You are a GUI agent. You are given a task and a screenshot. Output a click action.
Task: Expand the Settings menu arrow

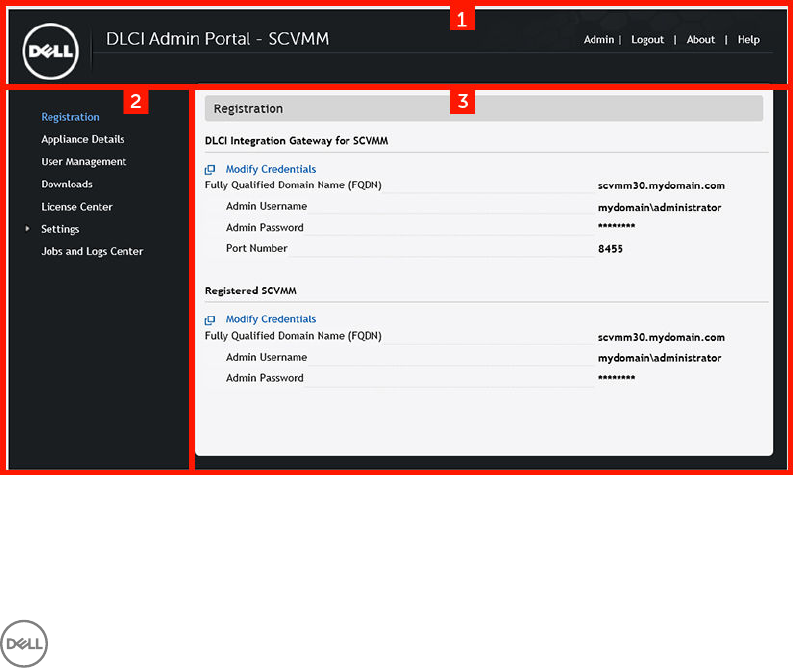coord(27,229)
